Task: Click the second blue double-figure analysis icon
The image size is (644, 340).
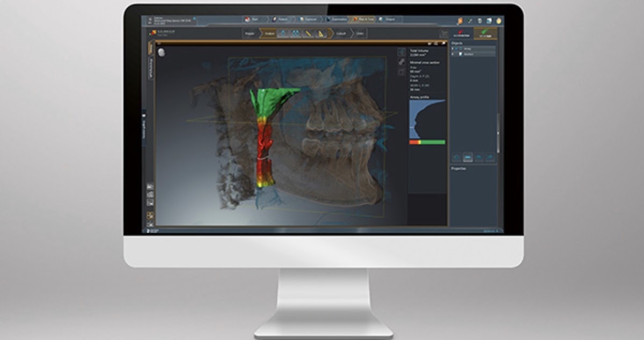Action: point(296,34)
